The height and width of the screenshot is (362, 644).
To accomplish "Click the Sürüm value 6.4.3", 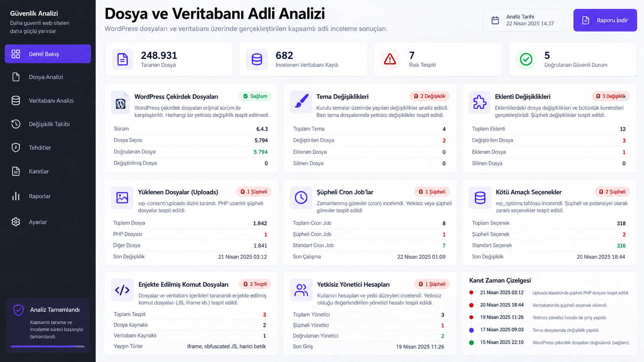I will (x=262, y=129).
